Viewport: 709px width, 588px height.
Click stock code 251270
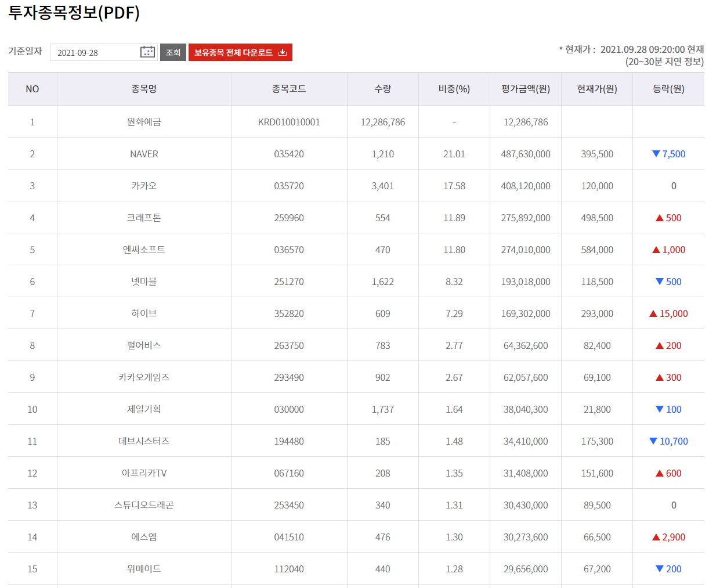[289, 282]
